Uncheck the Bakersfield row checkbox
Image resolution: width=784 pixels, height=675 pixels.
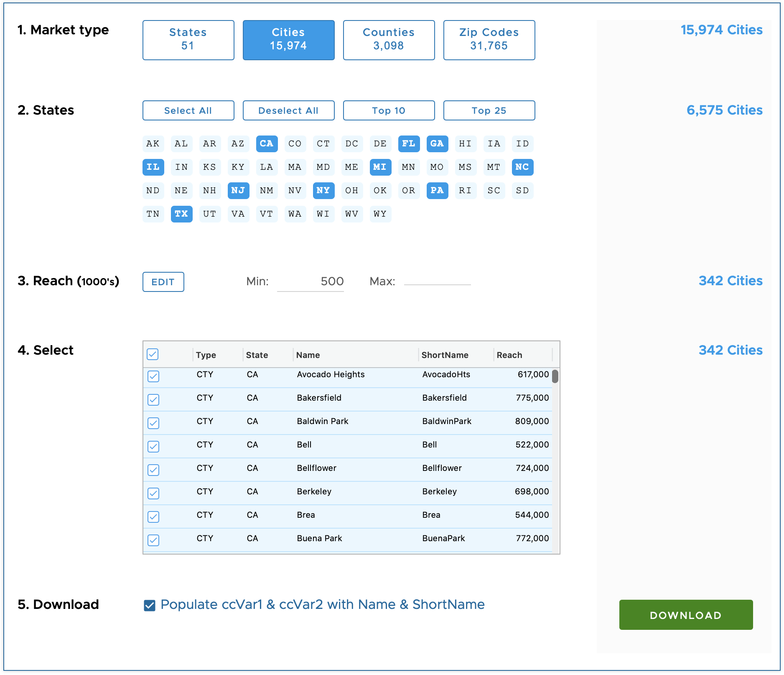coord(153,400)
